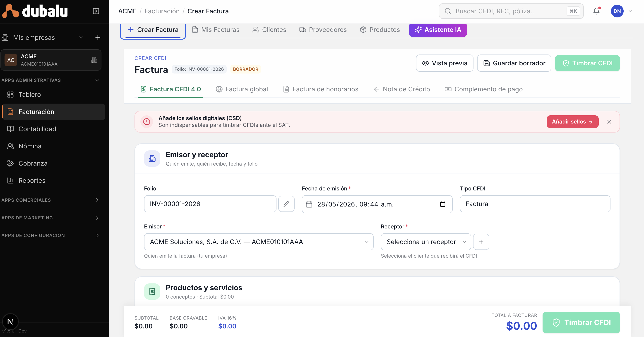644x337 pixels.
Task: Select Factura CFDI 4.0 tab
Action: pos(171,89)
